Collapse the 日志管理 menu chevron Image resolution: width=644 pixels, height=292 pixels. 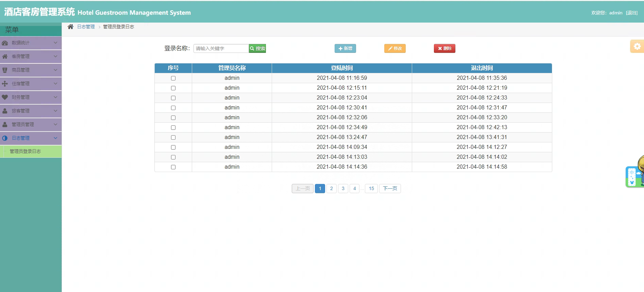tap(55, 138)
